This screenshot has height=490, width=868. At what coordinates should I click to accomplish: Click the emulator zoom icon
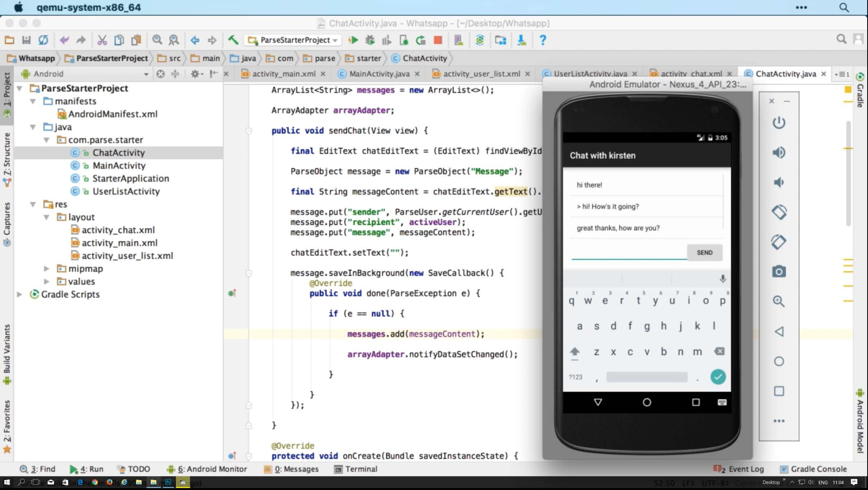coord(779,301)
